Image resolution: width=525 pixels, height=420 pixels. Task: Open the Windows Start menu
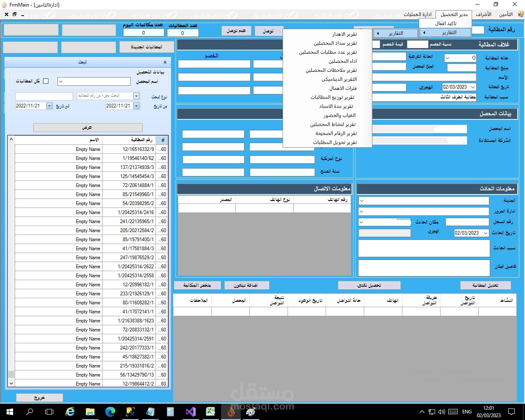pos(10,412)
